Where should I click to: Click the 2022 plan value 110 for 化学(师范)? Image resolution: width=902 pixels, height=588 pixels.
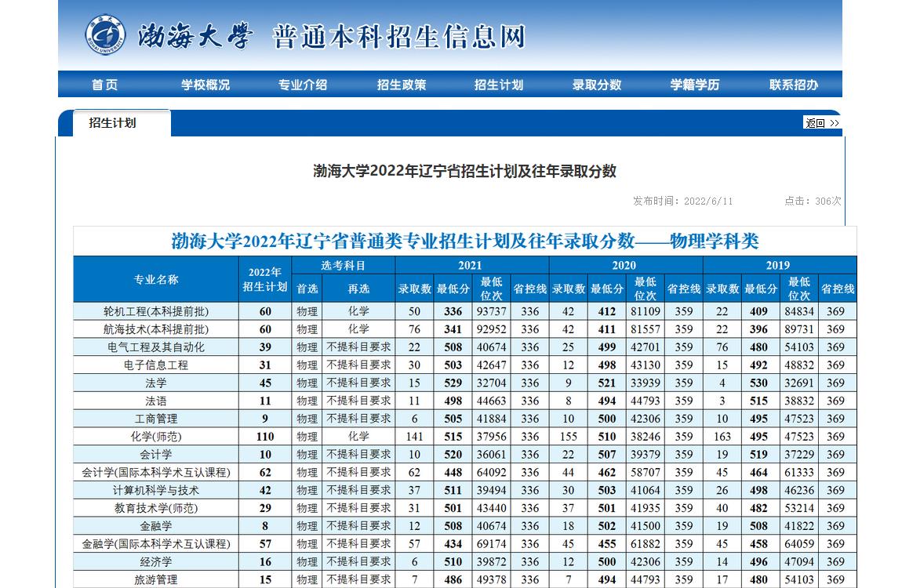click(x=264, y=436)
